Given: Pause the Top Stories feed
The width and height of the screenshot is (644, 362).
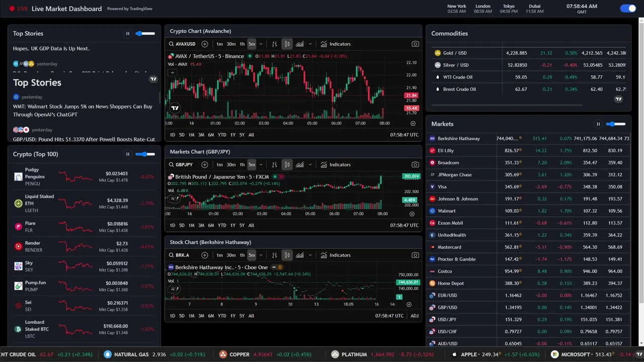Looking at the screenshot, I should click(x=127, y=34).
